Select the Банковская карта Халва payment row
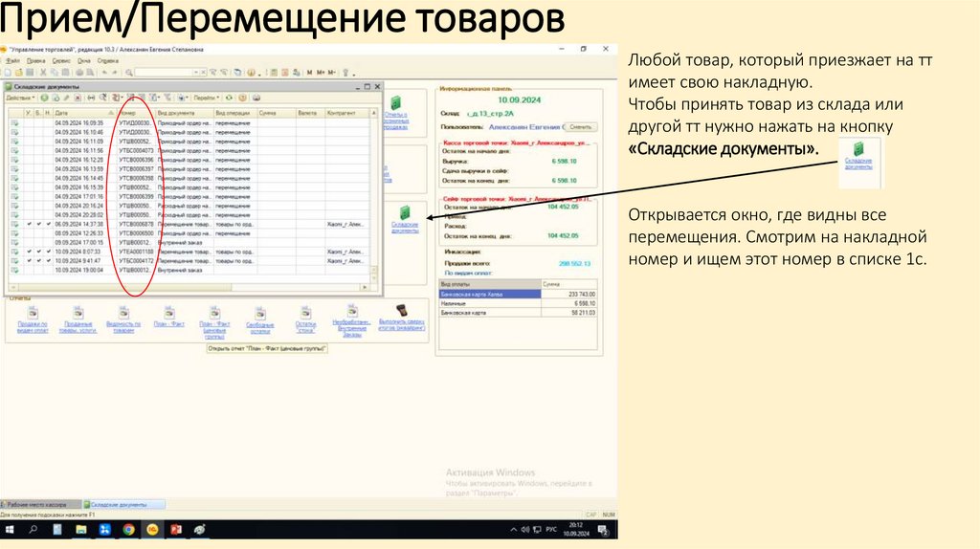This screenshot has height=549, width=980. (x=518, y=294)
